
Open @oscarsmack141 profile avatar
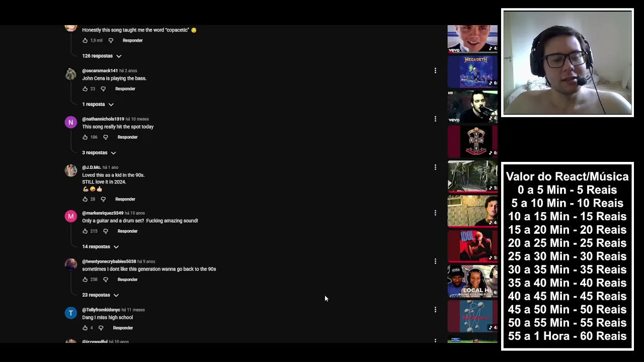71,74
